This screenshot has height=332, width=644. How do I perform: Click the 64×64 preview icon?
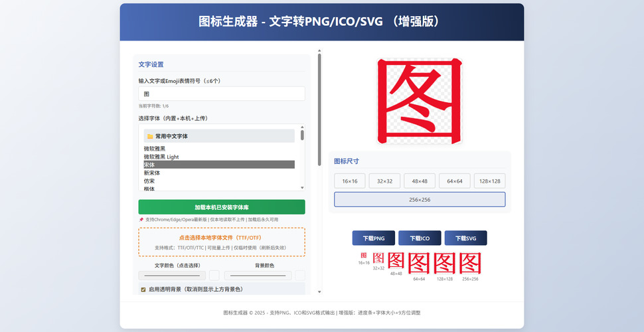point(419,264)
